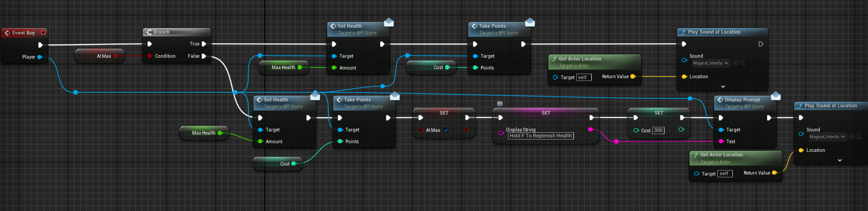Click the Cost value field showing 300
868x211 pixels.
pos(658,131)
